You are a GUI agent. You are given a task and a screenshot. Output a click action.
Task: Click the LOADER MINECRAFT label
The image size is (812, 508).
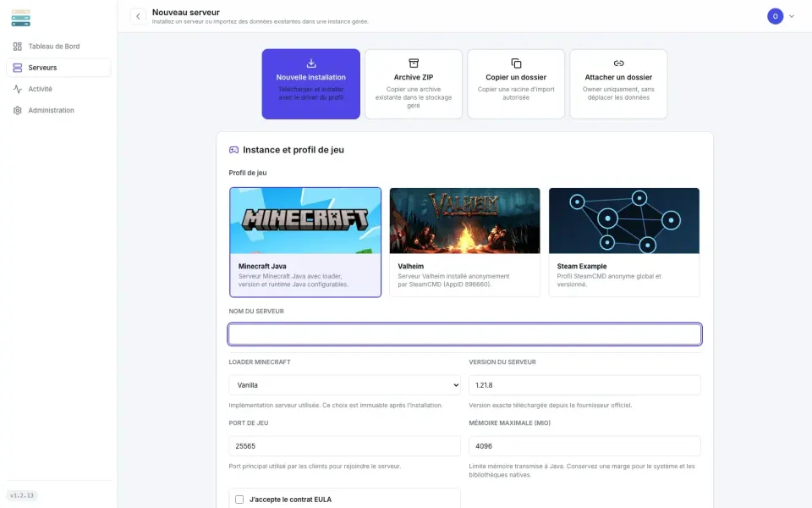click(x=260, y=362)
